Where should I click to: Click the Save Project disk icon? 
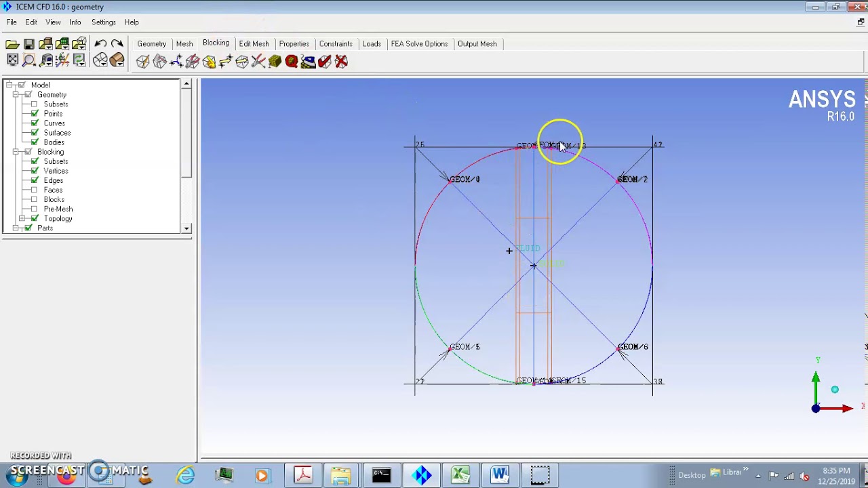point(29,44)
